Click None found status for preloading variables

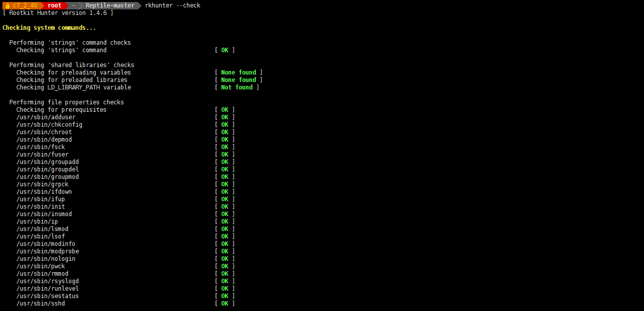239,73
